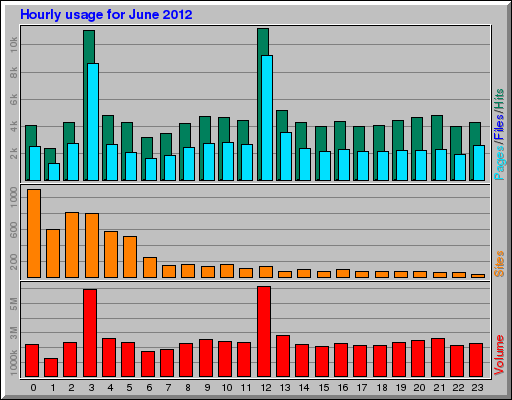Click hour label '22' on the x-axis
Screen dimensions: 512x400
(458, 388)
